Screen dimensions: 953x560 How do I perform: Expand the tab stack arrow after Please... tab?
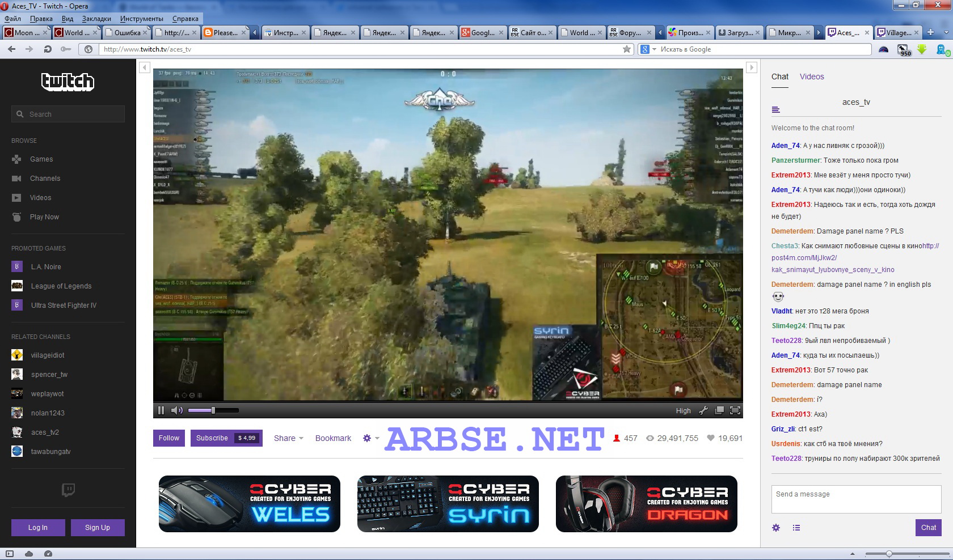[x=255, y=33]
